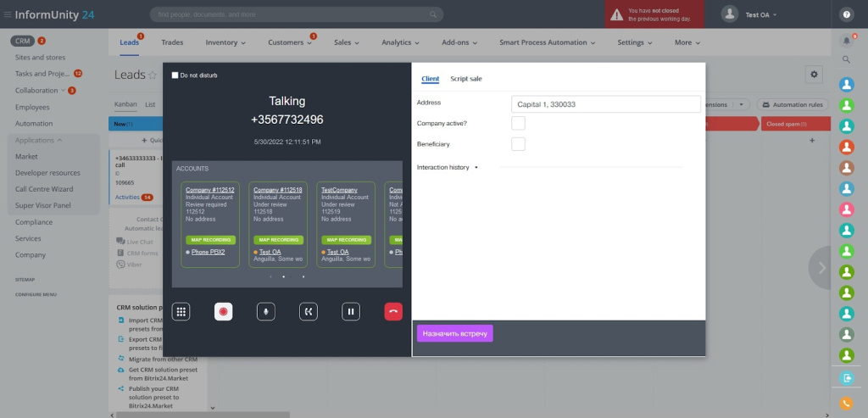Hang up with the red phone icon
This screenshot has width=868, height=418.
point(393,312)
